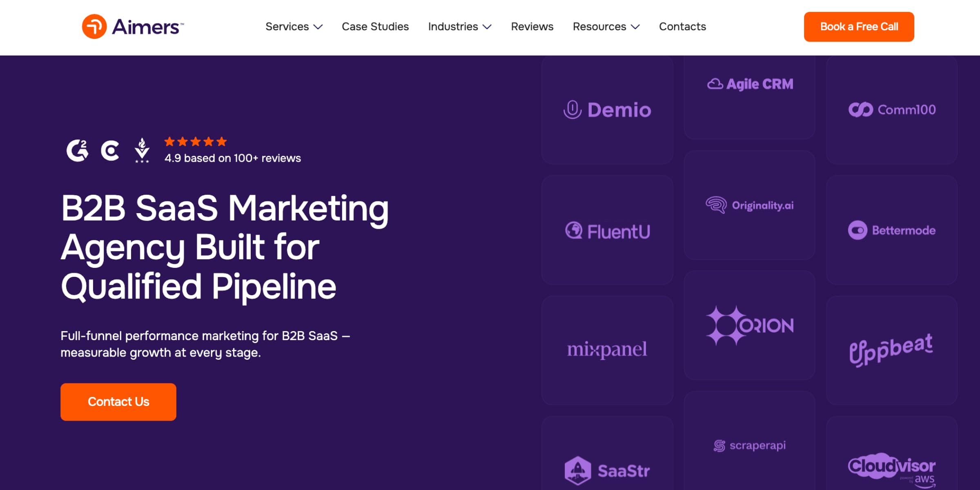The width and height of the screenshot is (980, 490).
Task: Expand the Resources chevron arrow
Action: pyautogui.click(x=635, y=27)
